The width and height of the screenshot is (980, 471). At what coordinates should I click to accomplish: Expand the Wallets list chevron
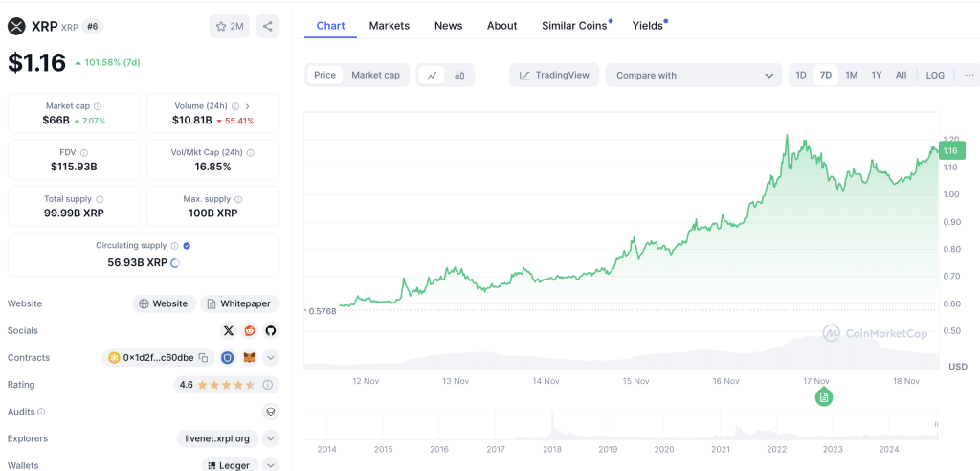click(271, 465)
